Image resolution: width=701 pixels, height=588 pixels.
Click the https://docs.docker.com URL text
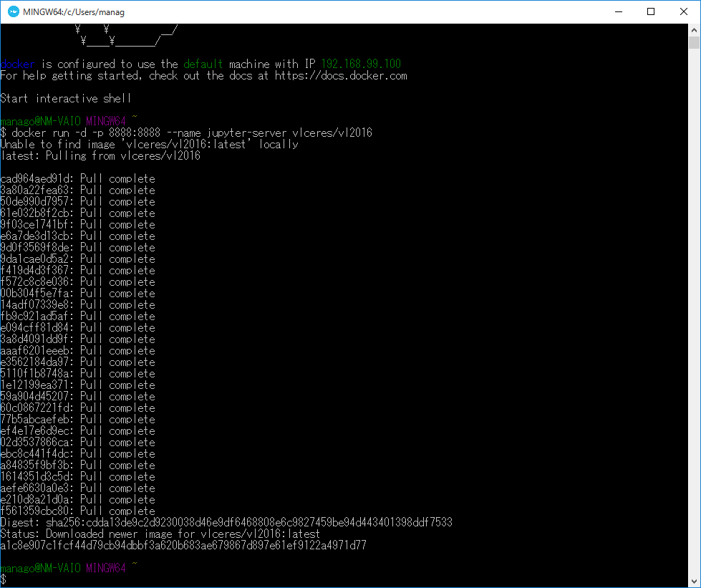point(341,76)
